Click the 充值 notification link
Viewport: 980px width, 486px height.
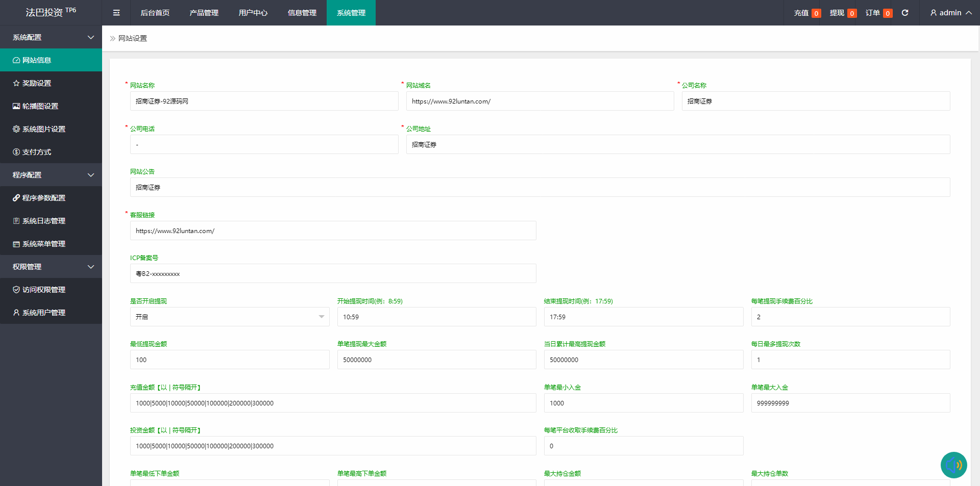pyautogui.click(x=806, y=13)
